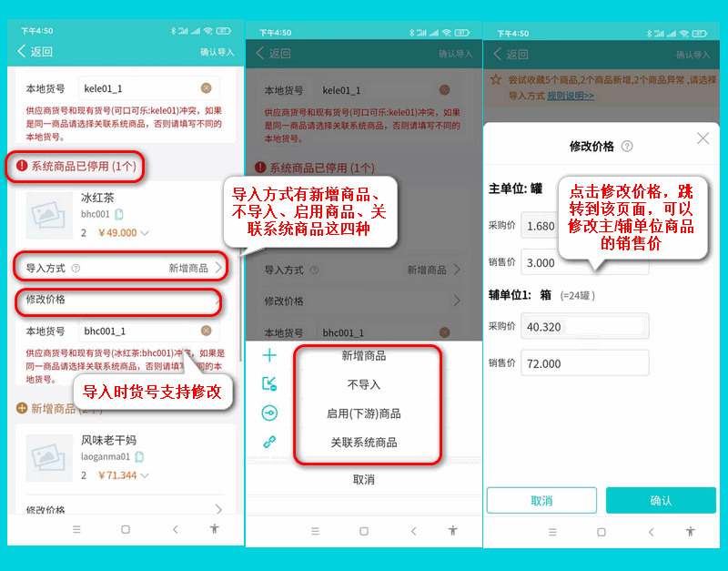728x571 pixels.
Task: Clear the bhc001_1 field in the left screen
Action: [x=207, y=331]
